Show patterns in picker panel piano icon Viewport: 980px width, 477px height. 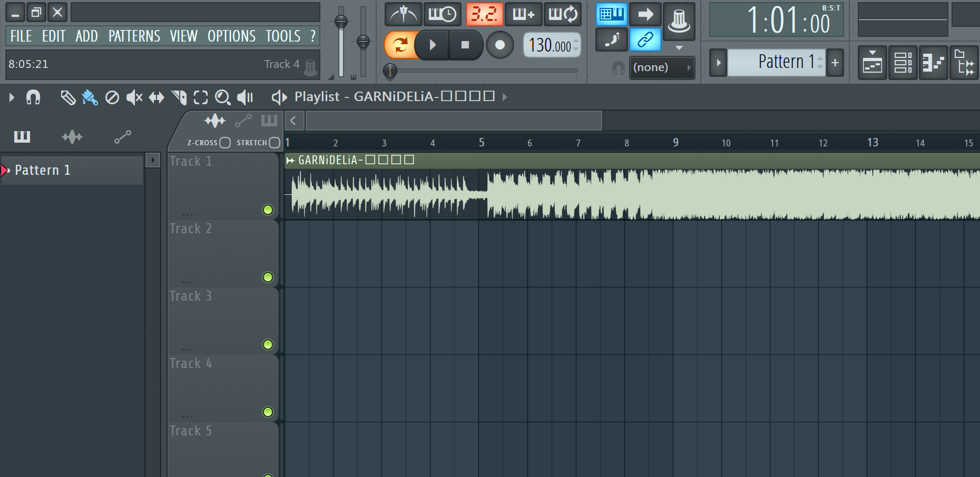(x=22, y=137)
